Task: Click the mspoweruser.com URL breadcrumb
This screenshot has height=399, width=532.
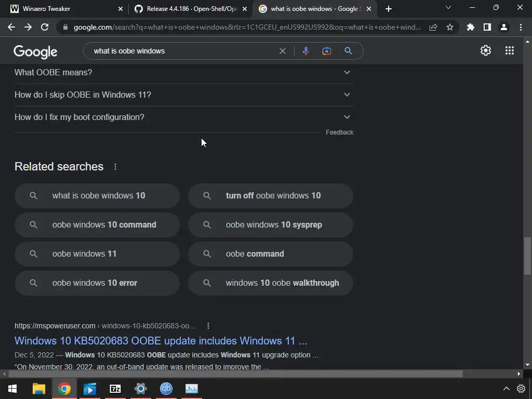Action: (104, 326)
